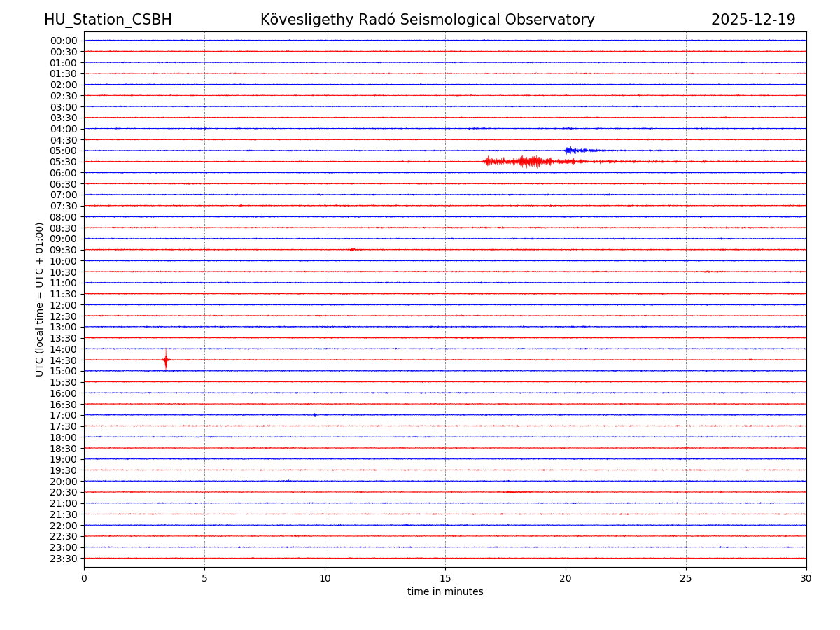This screenshot has height=630, width=840.
Task: Click the HU_Station_CSBH station label
Action: 108,20
